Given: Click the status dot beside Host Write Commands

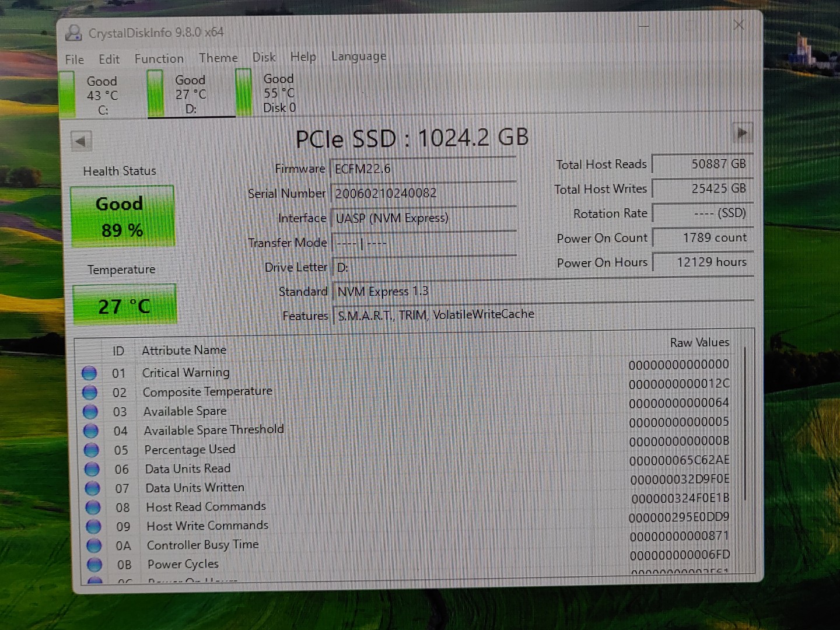Looking at the screenshot, I should click(x=93, y=526).
